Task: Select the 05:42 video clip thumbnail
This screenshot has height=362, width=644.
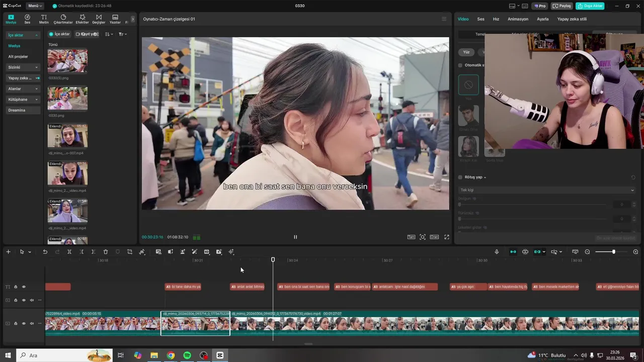Action: tap(67, 136)
